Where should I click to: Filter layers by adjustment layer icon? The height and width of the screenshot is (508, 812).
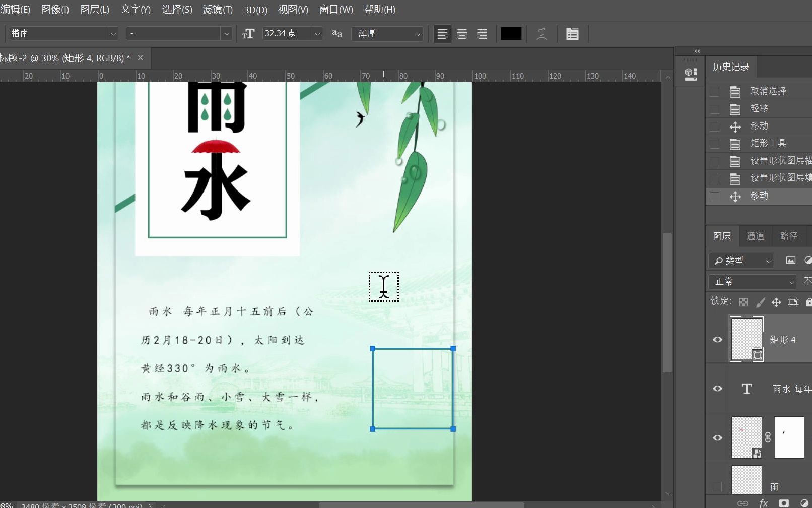(807, 260)
